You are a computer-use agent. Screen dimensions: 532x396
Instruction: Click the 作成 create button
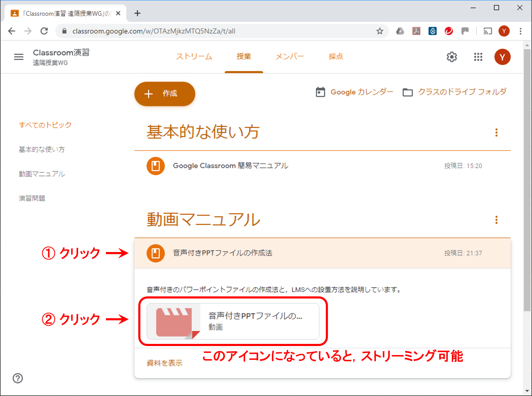pos(165,94)
